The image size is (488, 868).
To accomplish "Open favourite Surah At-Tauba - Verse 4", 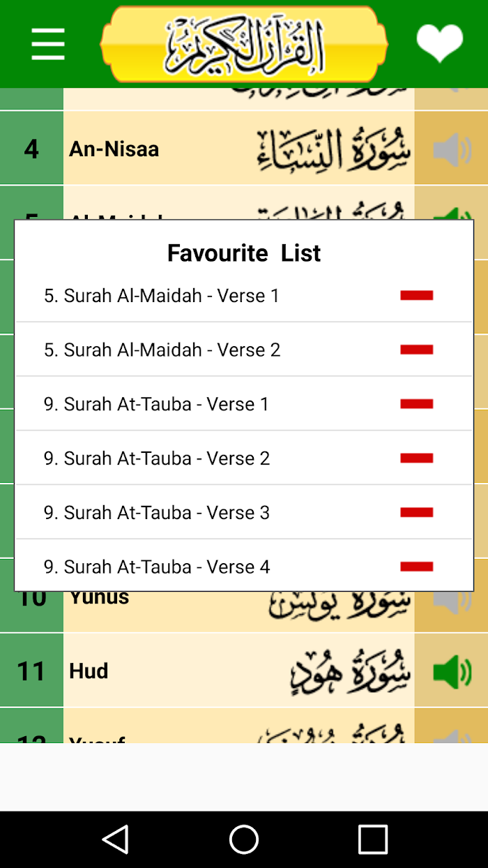I will click(157, 567).
